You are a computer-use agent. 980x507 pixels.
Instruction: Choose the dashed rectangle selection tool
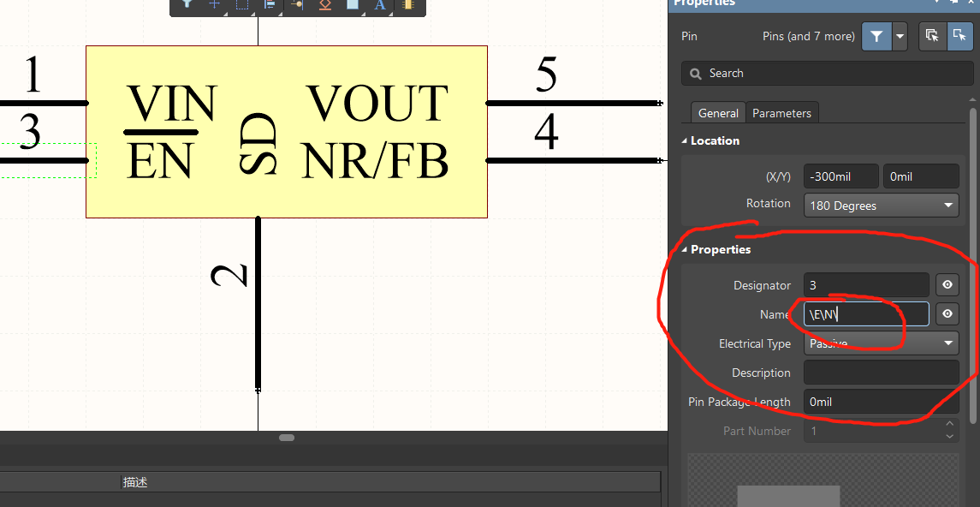point(242,4)
